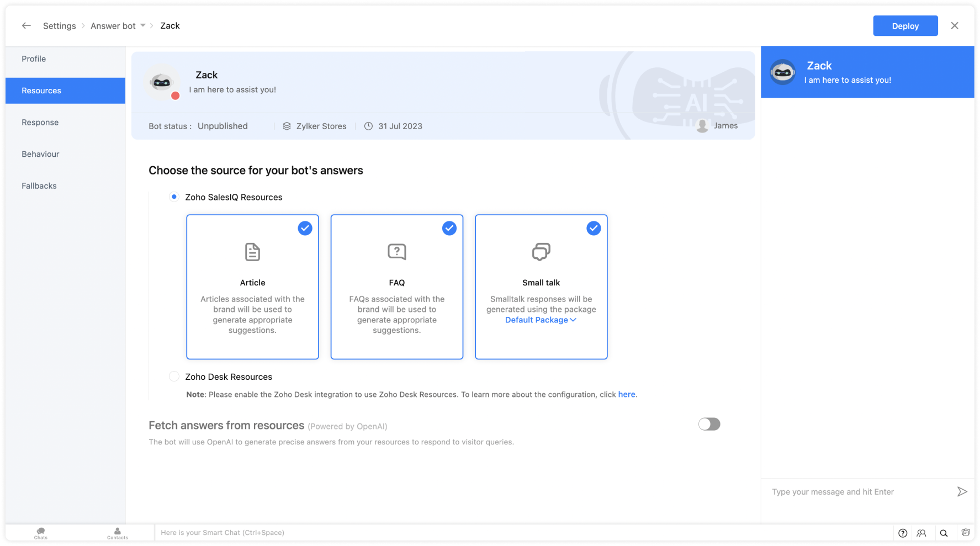
Task: Uncheck the Small talk resource checkmark
Action: click(x=594, y=228)
